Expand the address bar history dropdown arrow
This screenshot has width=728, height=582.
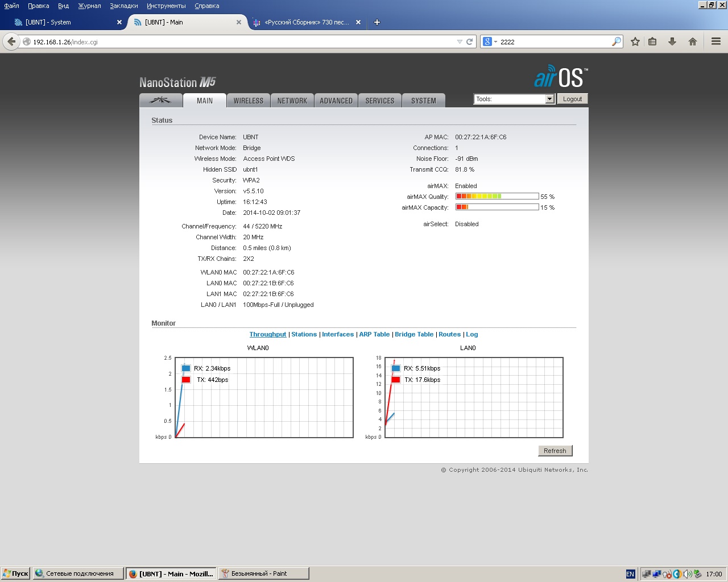click(460, 41)
